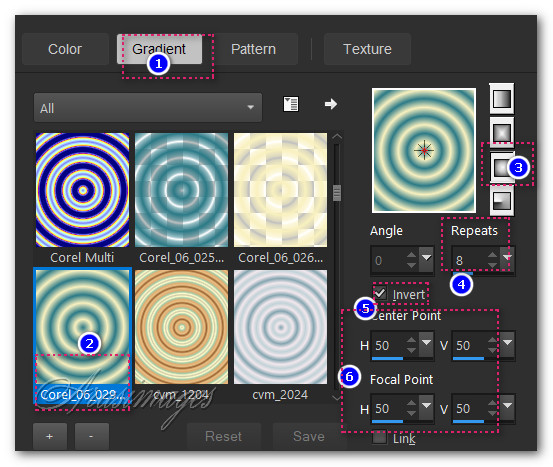Click the right arrow import icon

pos(330,104)
